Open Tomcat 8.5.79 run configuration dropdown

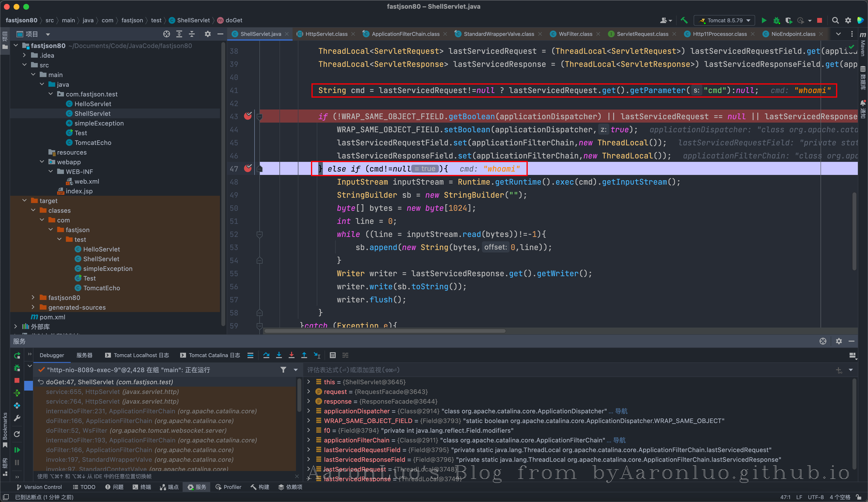click(724, 20)
